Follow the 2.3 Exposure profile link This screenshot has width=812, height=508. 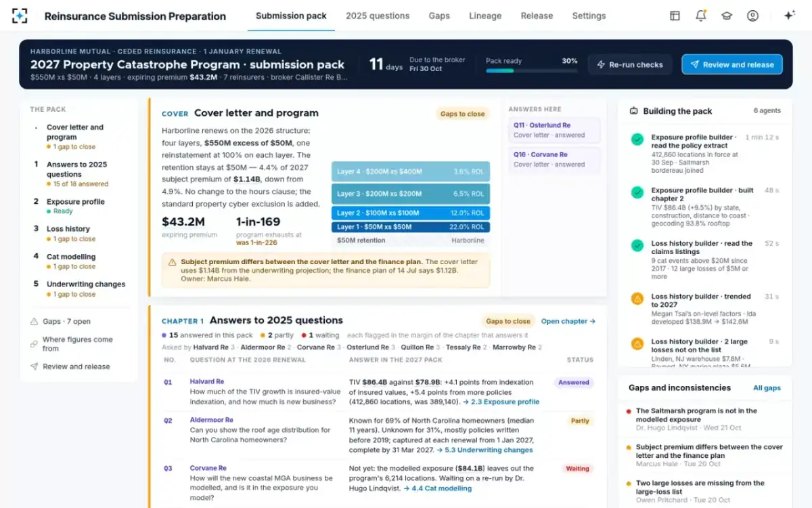[x=501, y=402]
